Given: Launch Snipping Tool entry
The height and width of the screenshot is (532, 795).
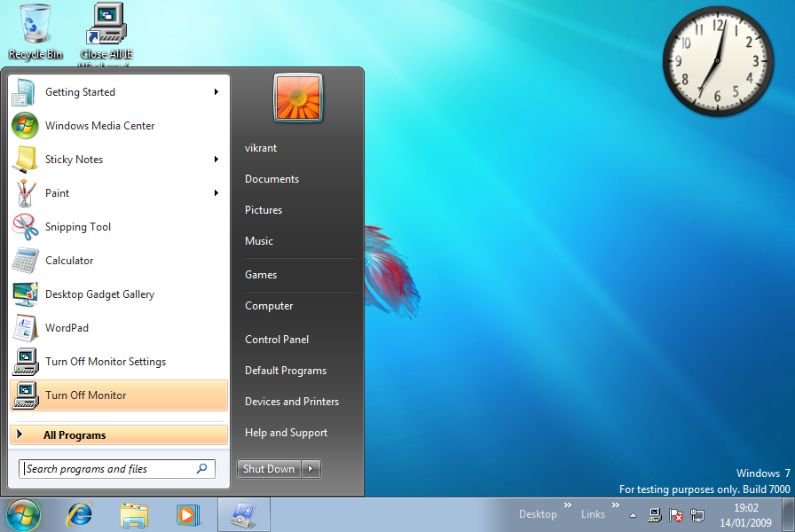Looking at the screenshot, I should (119, 226).
